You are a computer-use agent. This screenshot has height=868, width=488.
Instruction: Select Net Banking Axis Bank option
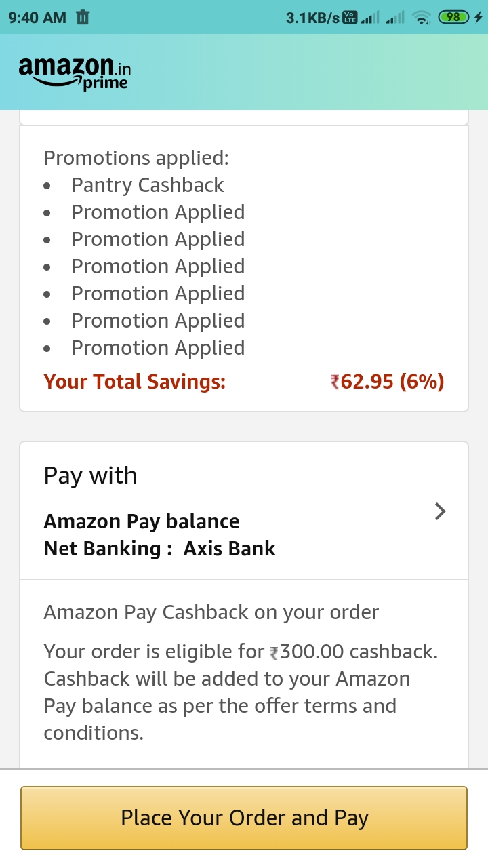click(x=159, y=549)
